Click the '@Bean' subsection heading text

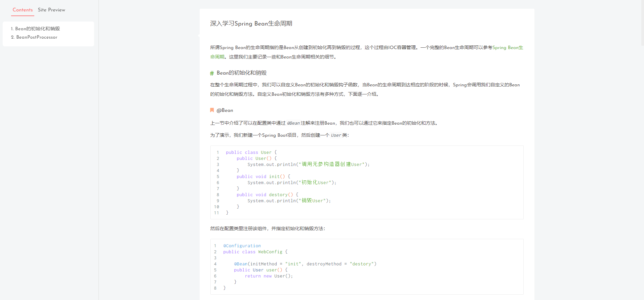(225, 110)
